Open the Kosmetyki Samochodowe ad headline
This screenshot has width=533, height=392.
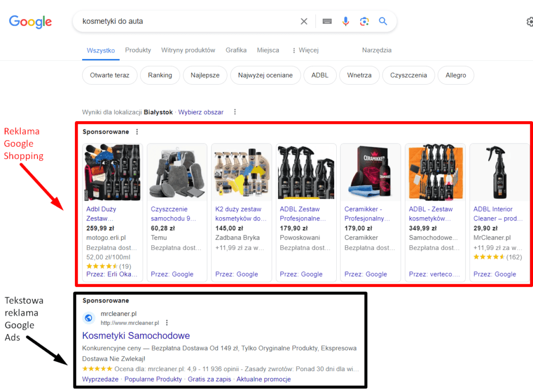click(x=136, y=336)
